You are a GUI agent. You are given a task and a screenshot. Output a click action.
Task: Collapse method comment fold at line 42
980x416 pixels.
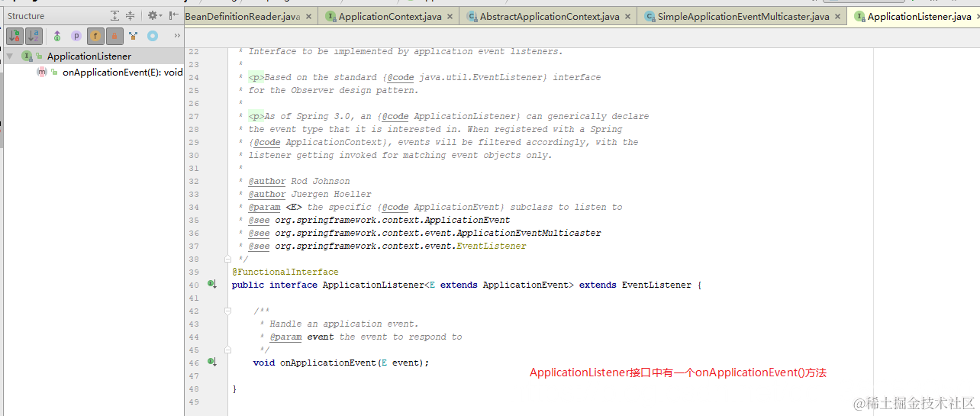(227, 311)
